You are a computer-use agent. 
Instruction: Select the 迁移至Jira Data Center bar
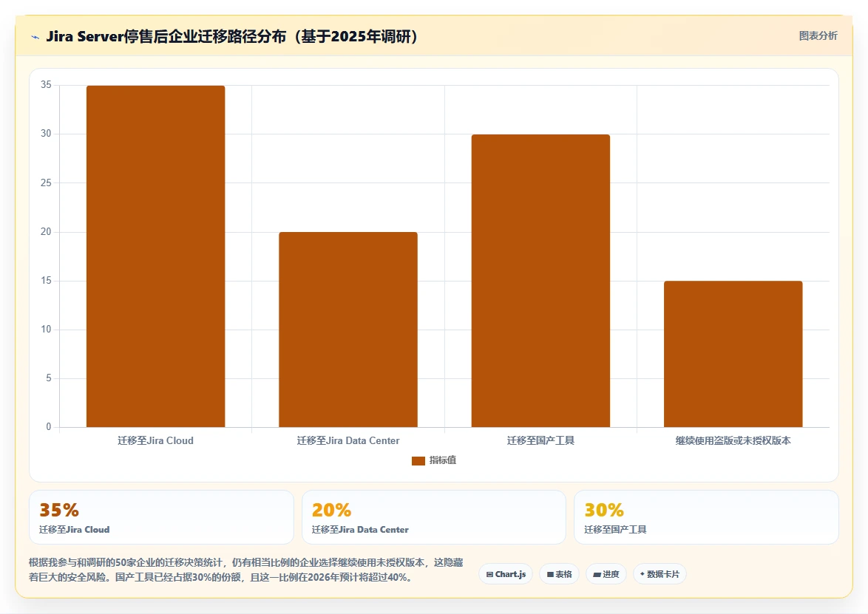pyautogui.click(x=348, y=330)
